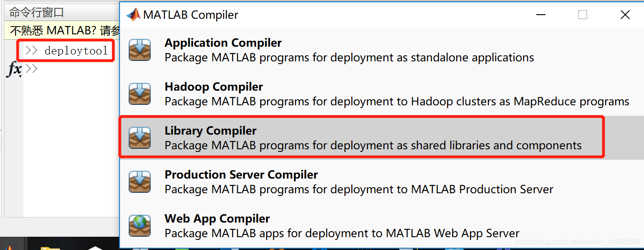644x250 pixels.
Task: Close the MATLAB Compiler dialog
Action: [625, 15]
